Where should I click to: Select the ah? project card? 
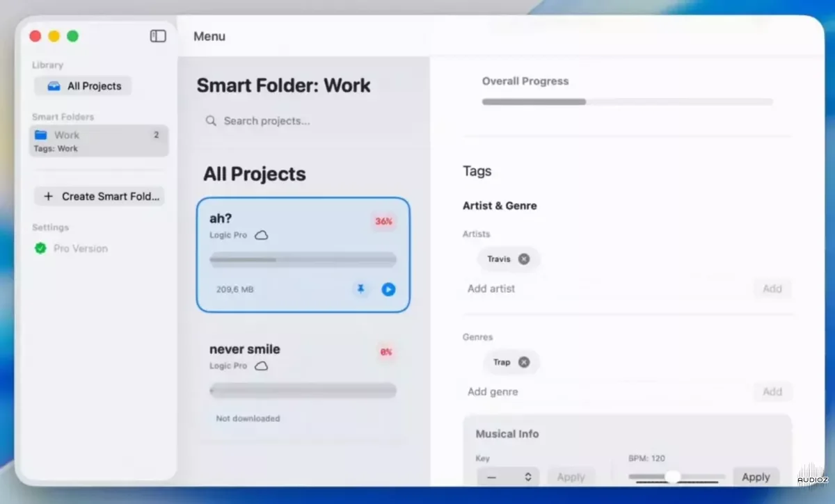click(303, 255)
